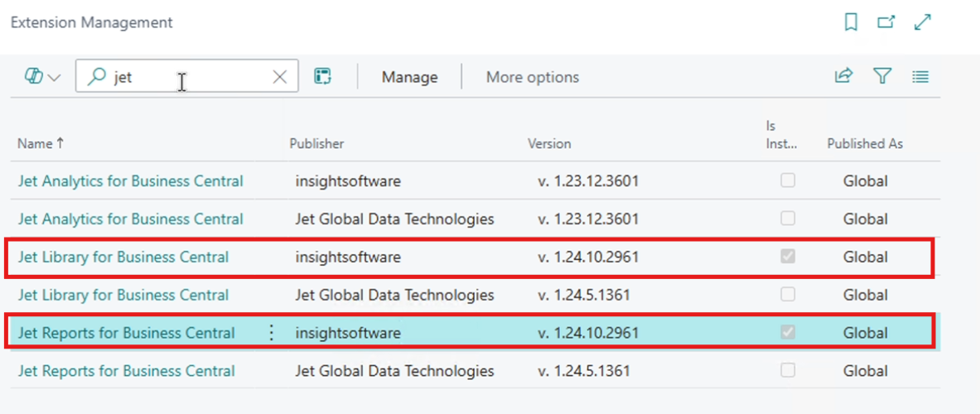The image size is (980, 414).
Task: Open Jet Library for Business Central by insightsoftware
Action: click(x=123, y=257)
